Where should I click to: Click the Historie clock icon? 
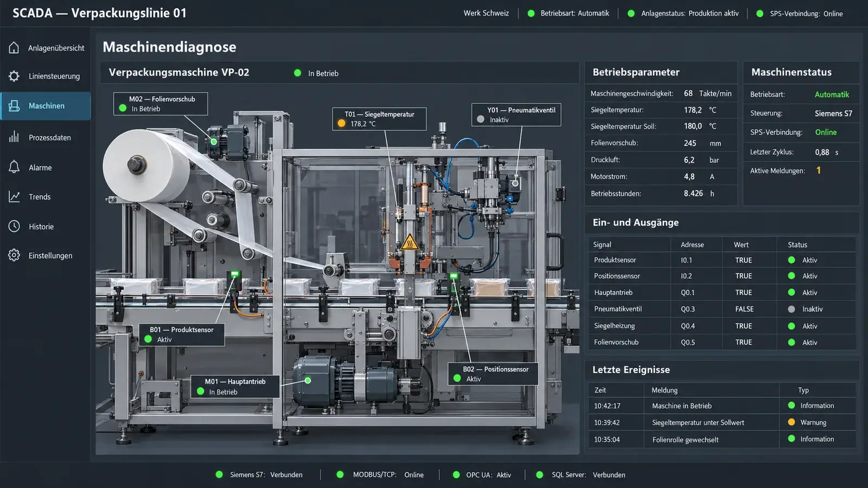(14, 226)
